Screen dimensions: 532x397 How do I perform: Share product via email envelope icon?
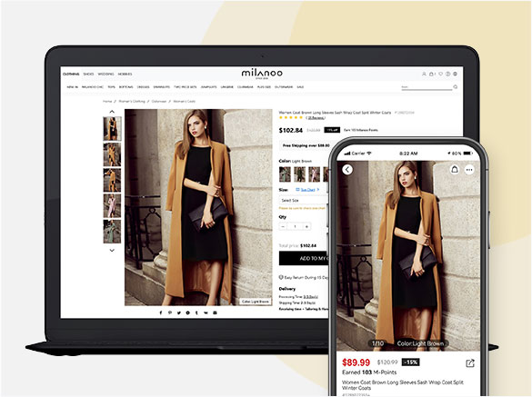[x=215, y=313]
